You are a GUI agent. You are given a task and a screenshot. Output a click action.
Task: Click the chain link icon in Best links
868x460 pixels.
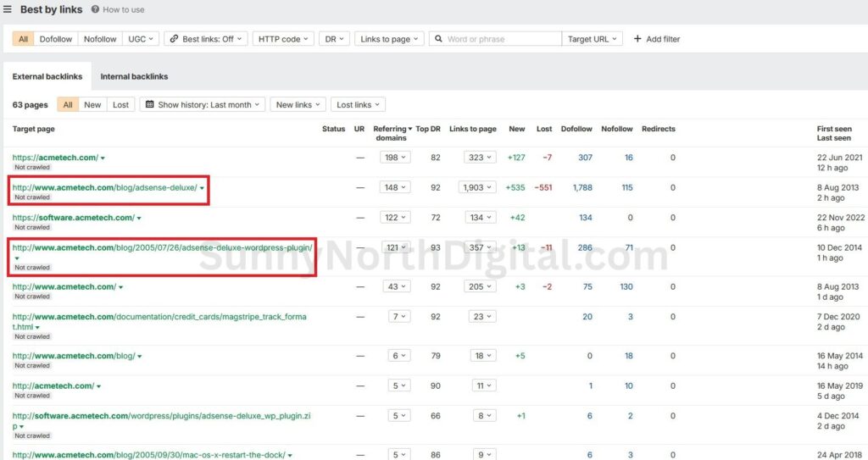point(174,39)
